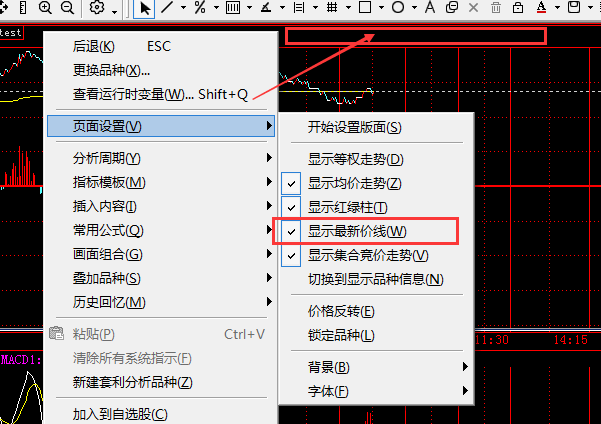Viewport: 601px width, 424px height.
Task: Expand the 背景(B) submenu
Action: click(x=377, y=367)
